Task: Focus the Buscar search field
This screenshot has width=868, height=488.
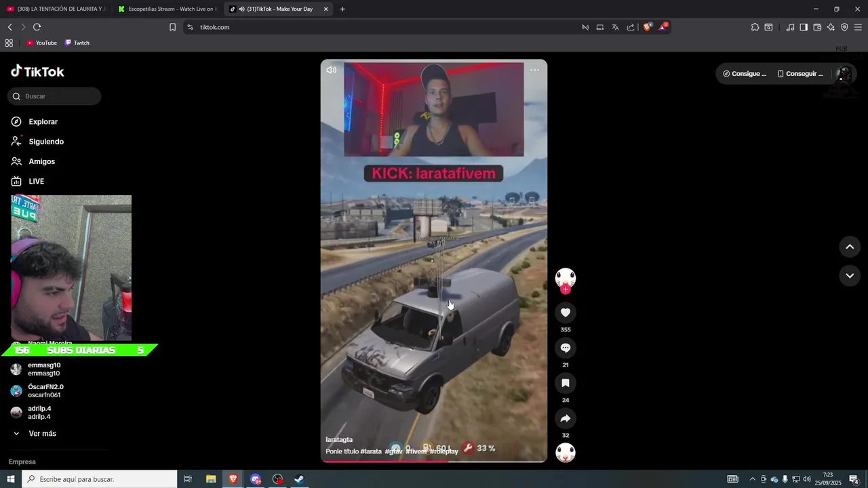Action: tap(54, 96)
